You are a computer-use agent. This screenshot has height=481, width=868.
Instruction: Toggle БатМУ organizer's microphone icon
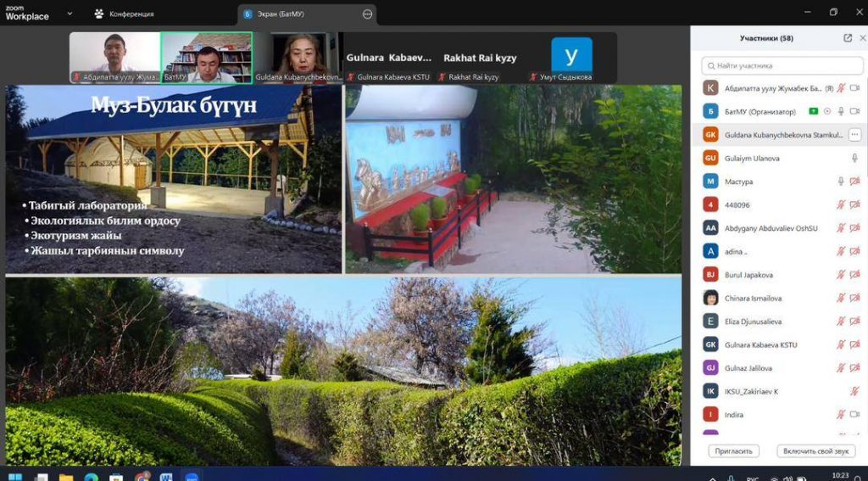[x=841, y=111]
